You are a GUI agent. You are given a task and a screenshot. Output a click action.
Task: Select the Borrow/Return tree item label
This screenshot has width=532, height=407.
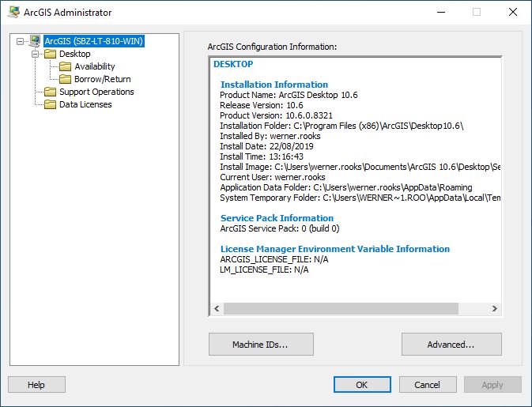click(x=102, y=79)
